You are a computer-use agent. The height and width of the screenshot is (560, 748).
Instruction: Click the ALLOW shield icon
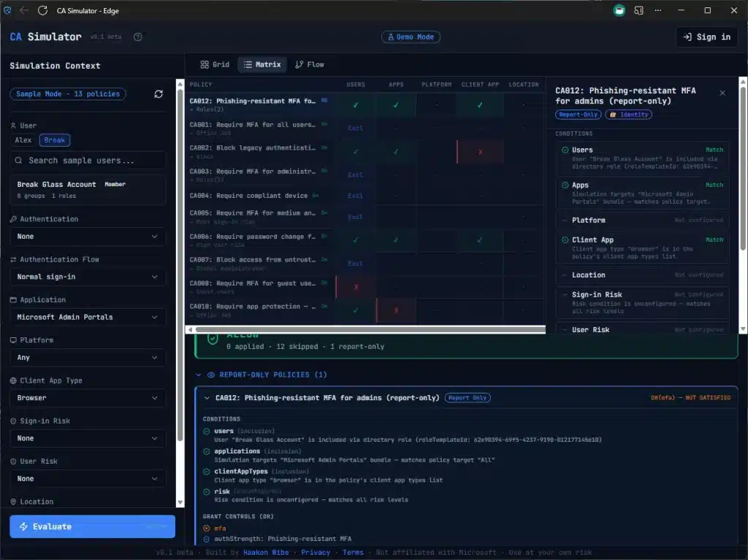tap(213, 339)
